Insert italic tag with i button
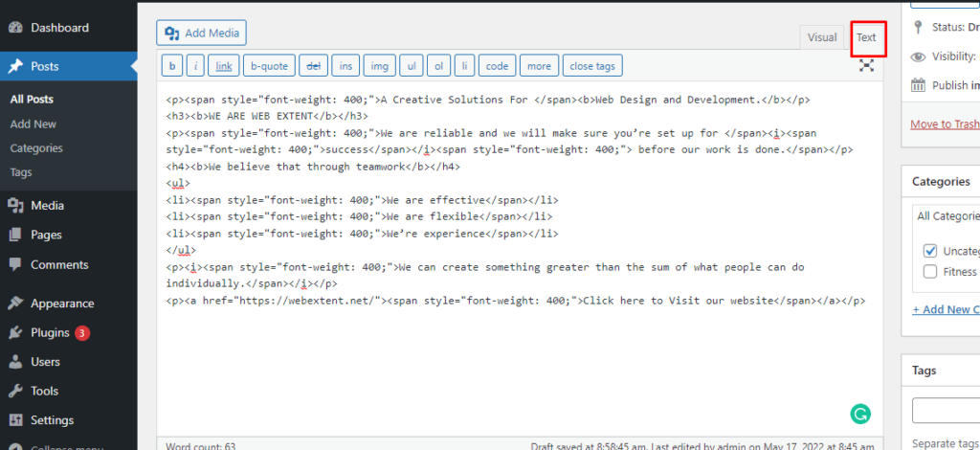 [195, 66]
